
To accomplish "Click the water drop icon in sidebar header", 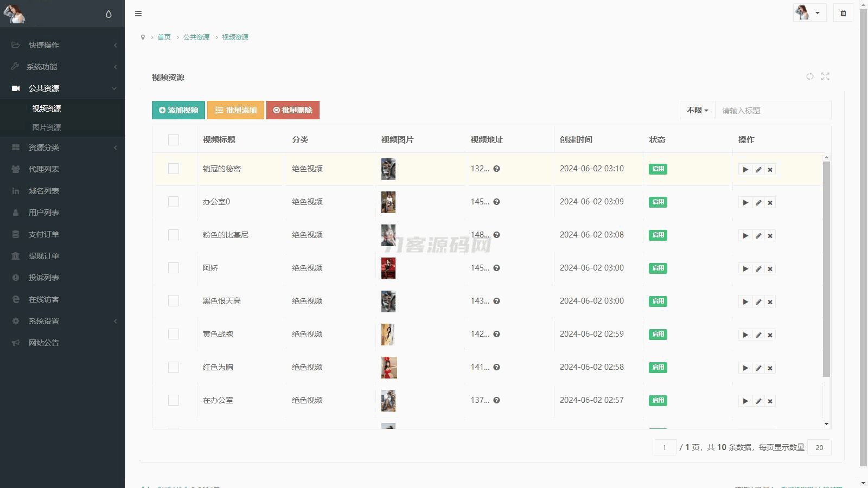I will click(108, 14).
